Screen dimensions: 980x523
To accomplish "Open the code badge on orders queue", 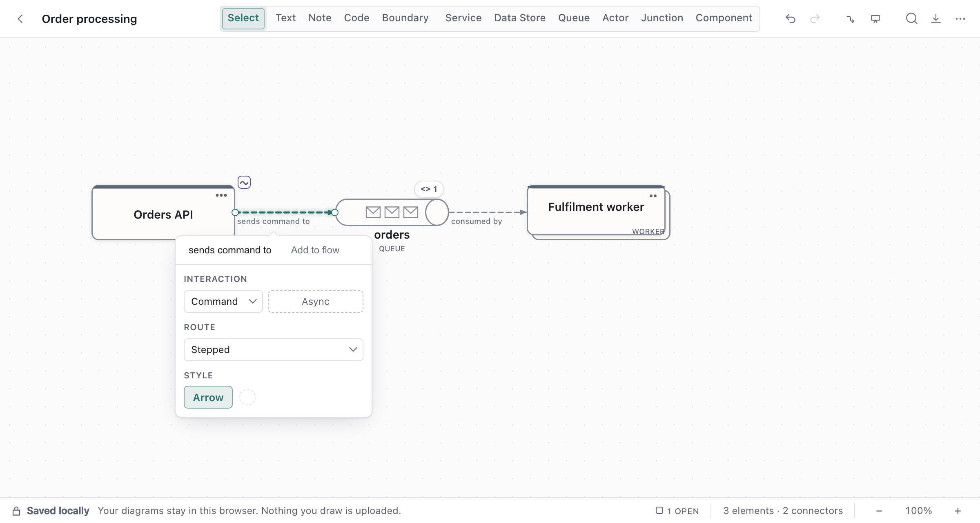I will click(429, 189).
